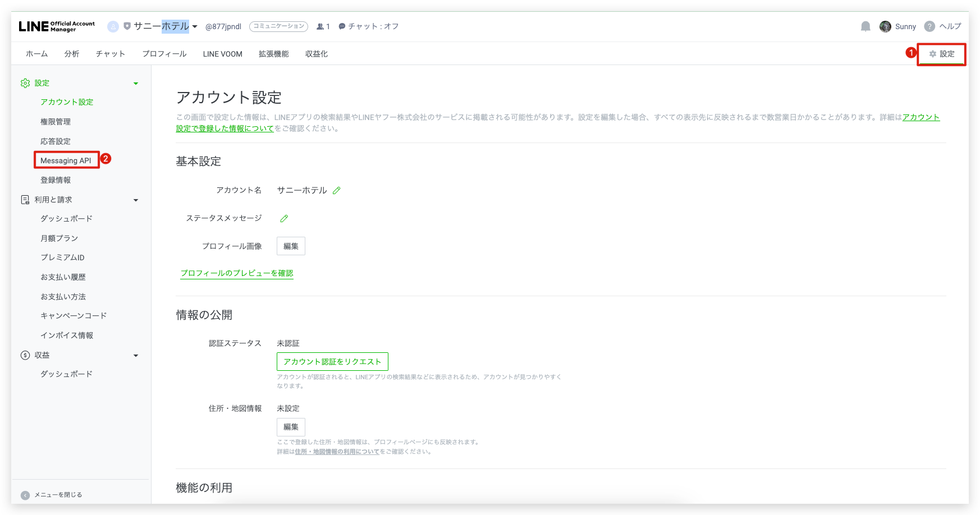Click the 未認証 verification status text
The image size is (980, 515).
coord(288,343)
